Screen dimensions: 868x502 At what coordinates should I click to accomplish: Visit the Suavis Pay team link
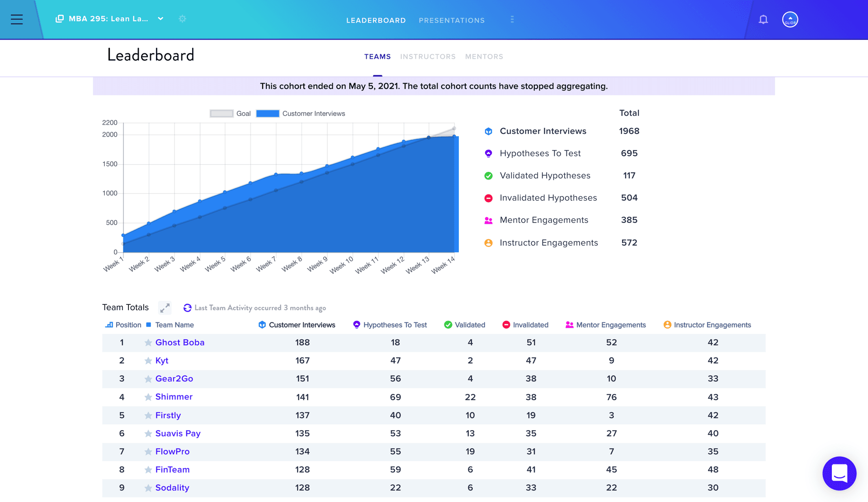tap(178, 433)
